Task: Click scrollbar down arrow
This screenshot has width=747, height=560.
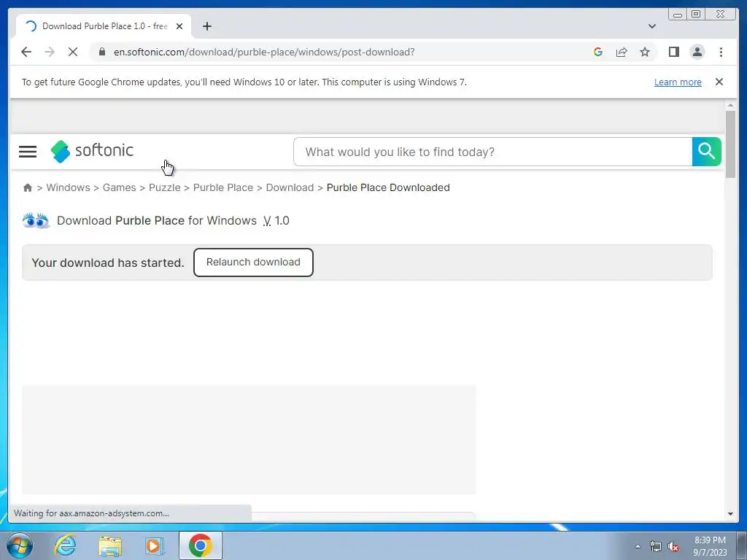Action: click(730, 514)
